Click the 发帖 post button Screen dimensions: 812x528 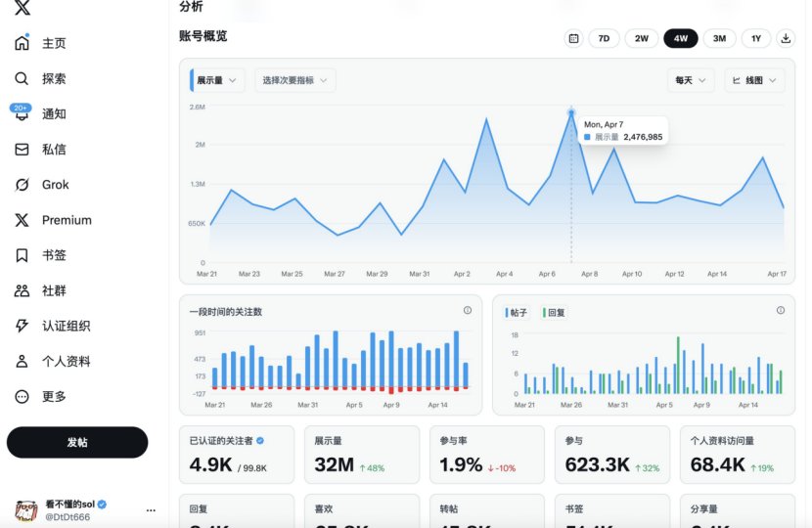(x=77, y=442)
